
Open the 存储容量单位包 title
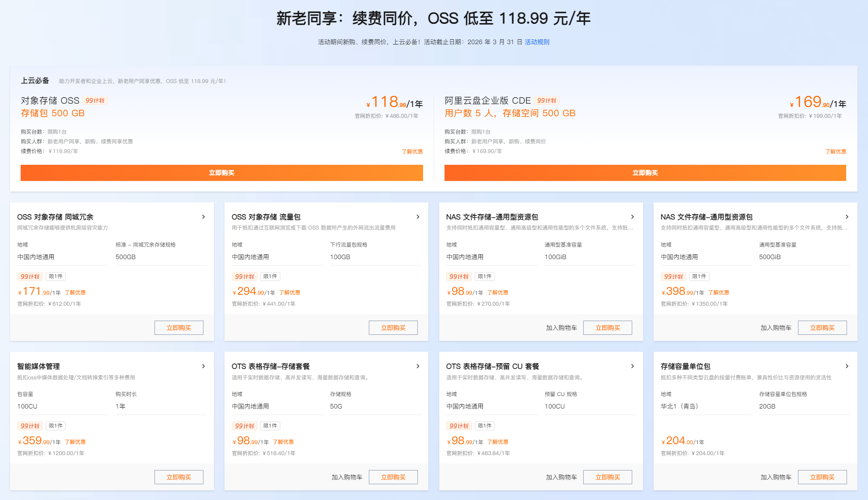click(686, 366)
